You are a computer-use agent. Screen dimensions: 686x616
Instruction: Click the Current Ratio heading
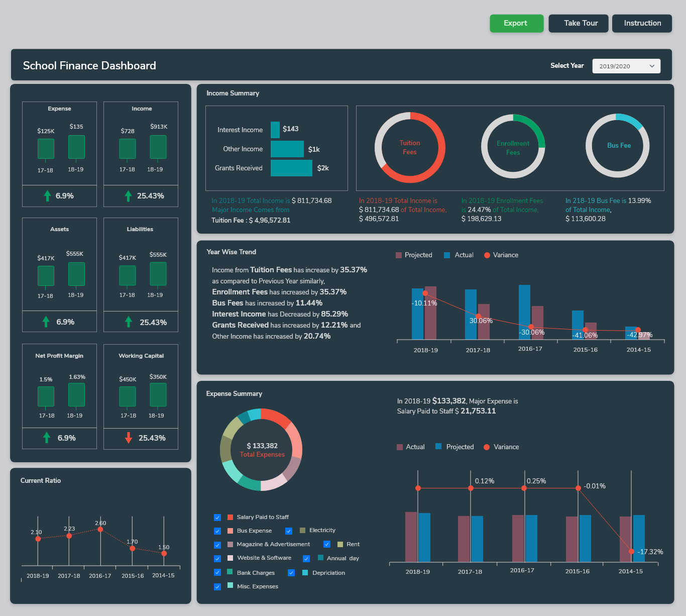click(x=41, y=480)
